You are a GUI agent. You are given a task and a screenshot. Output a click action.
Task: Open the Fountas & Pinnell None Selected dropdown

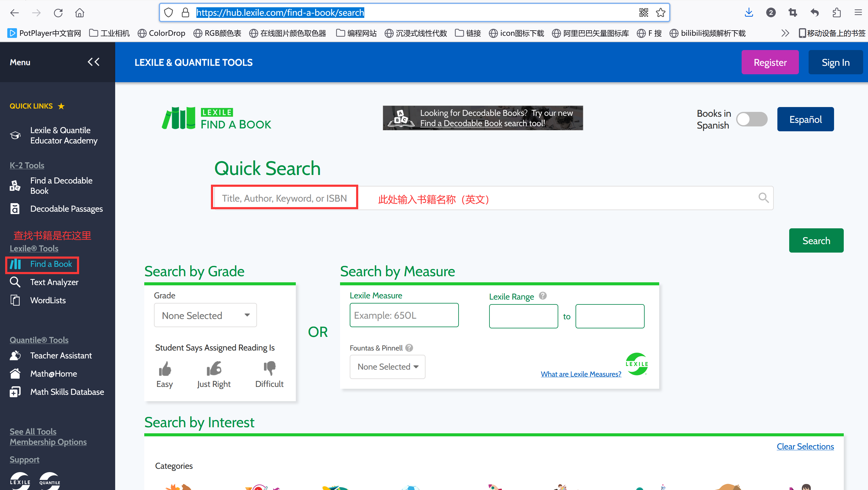click(x=388, y=367)
